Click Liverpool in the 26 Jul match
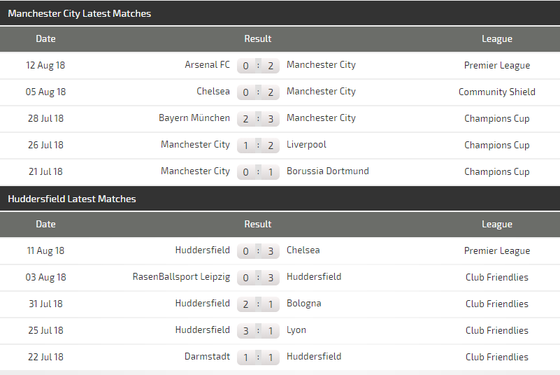Viewport: 560px width, 375px height. [306, 145]
